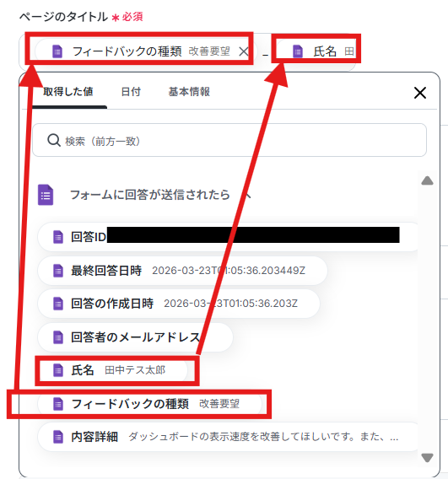Collapse the フォームに回答が送信されたら section
Viewport: 448px width, 479px height.
(247, 195)
